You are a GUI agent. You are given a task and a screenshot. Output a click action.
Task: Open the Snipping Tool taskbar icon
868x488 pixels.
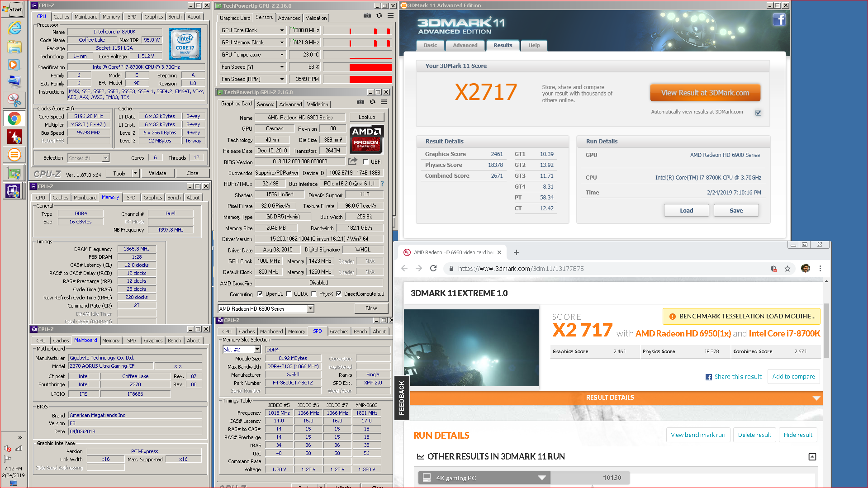pyautogui.click(x=14, y=100)
